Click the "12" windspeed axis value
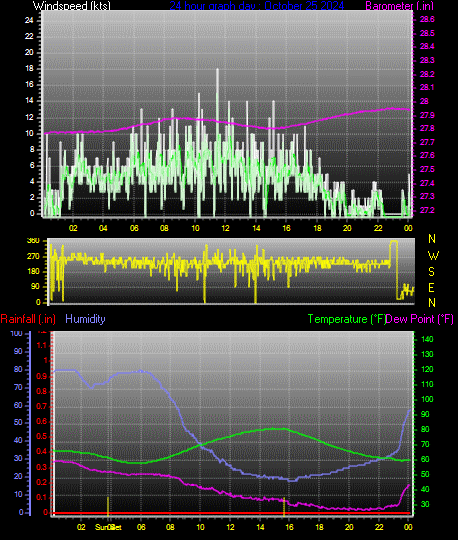 click(x=29, y=117)
